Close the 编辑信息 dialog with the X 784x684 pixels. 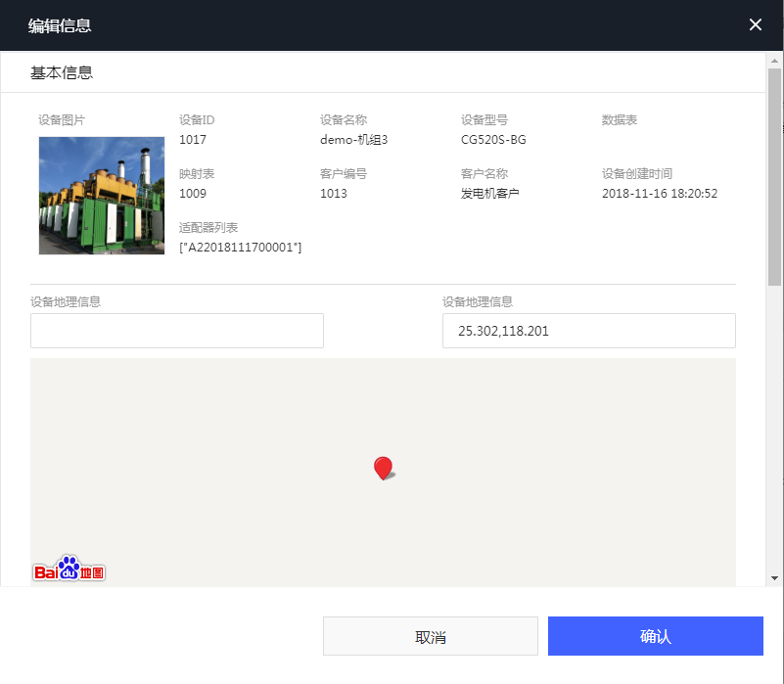click(755, 25)
